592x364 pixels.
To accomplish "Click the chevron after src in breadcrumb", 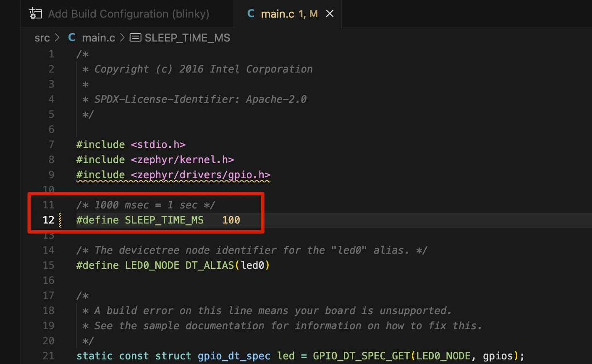I will 58,38.
